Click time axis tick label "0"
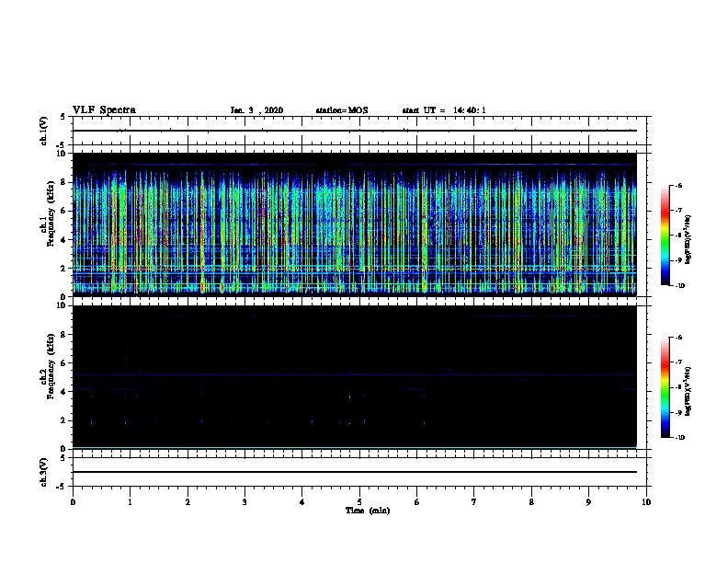Image resolution: width=728 pixels, height=563 pixels. [x=73, y=502]
